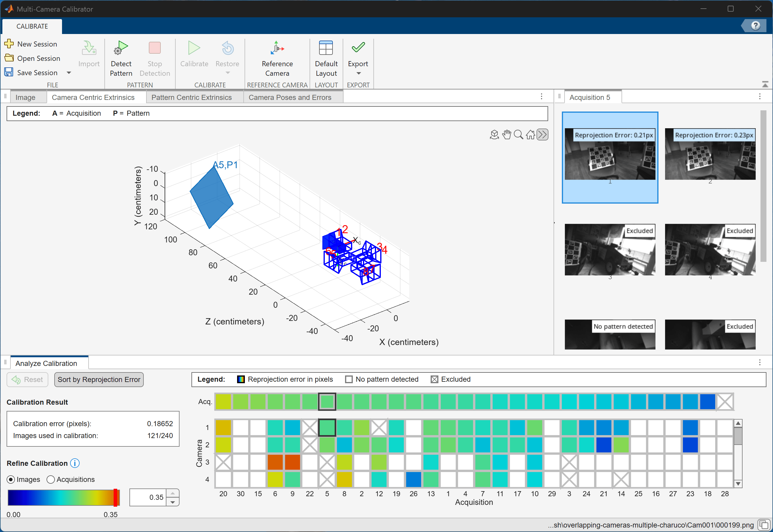
Task: Switch to the Image tab
Action: [x=25, y=97]
